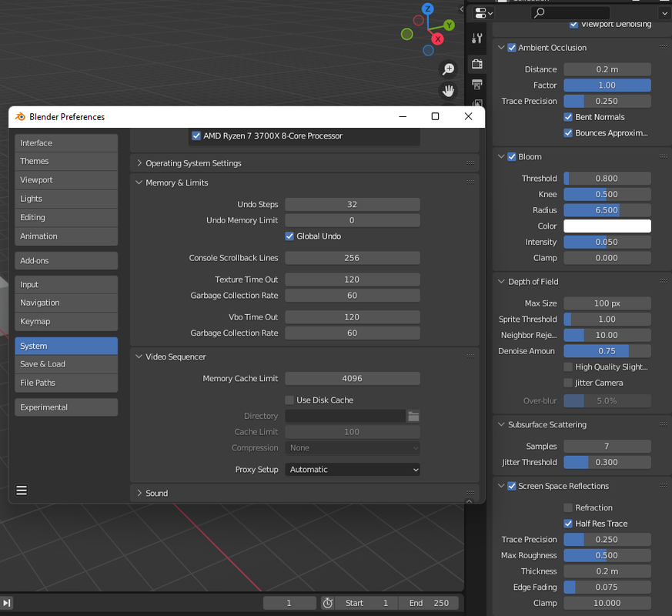Open Viewport preferences tab

point(66,180)
